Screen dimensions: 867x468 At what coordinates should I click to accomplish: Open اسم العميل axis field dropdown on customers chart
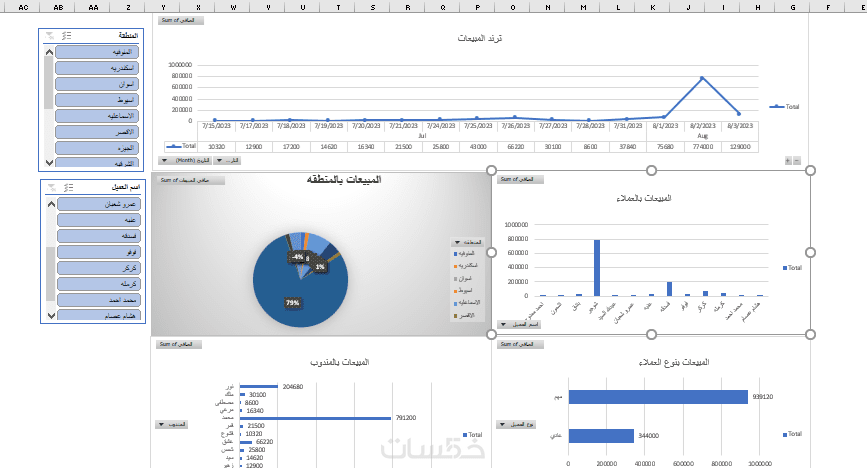click(519, 324)
